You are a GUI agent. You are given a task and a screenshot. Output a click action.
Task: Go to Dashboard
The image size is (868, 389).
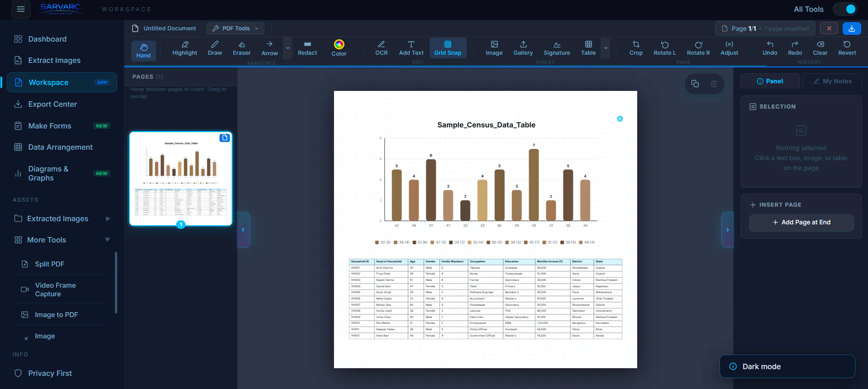[62, 39]
